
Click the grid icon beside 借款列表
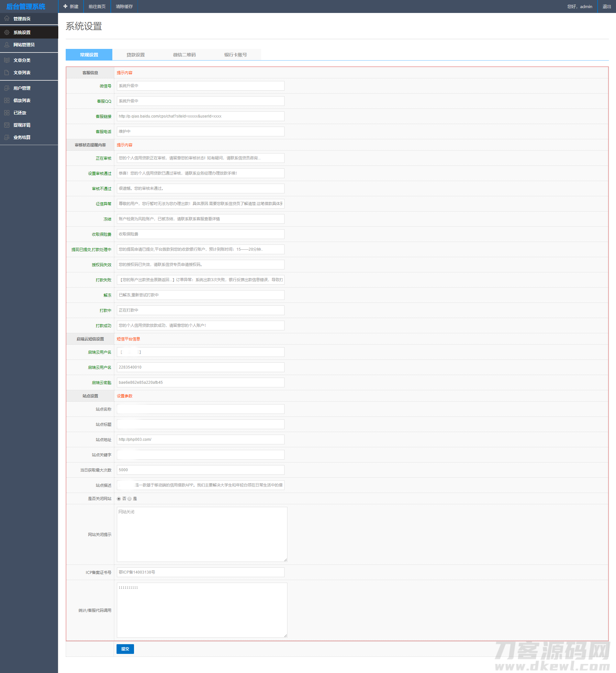[x=7, y=100]
